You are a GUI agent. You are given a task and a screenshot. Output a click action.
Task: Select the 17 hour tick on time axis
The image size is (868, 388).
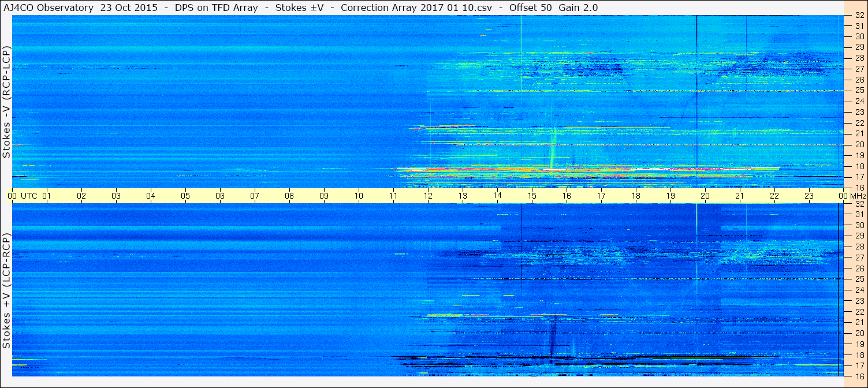coord(601,196)
